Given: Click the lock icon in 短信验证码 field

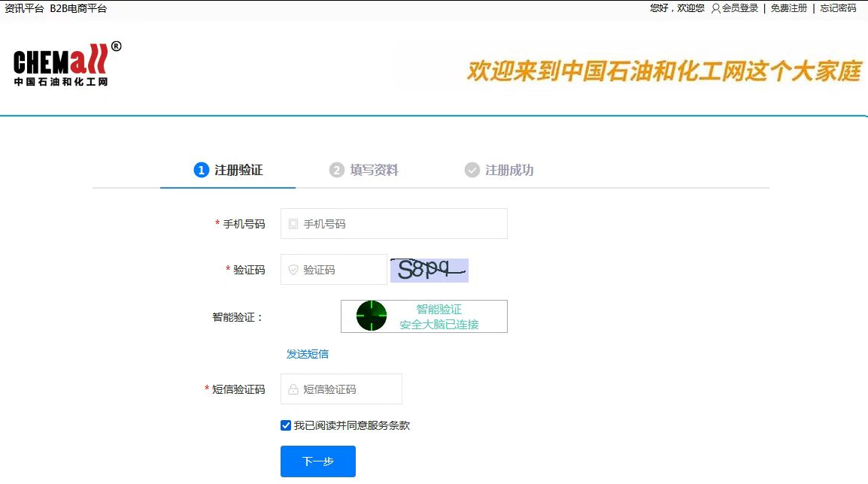Looking at the screenshot, I should pyautogui.click(x=293, y=389).
